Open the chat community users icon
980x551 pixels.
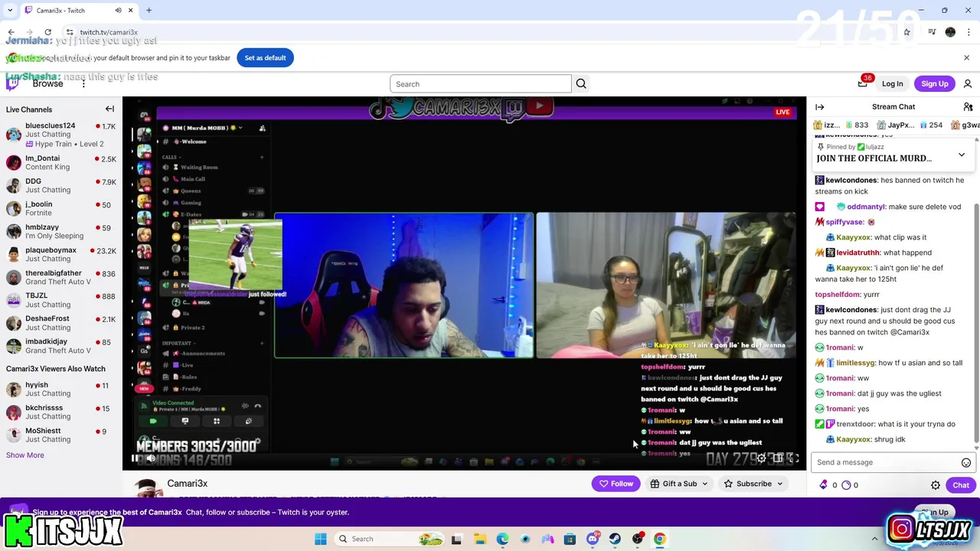[x=968, y=107]
